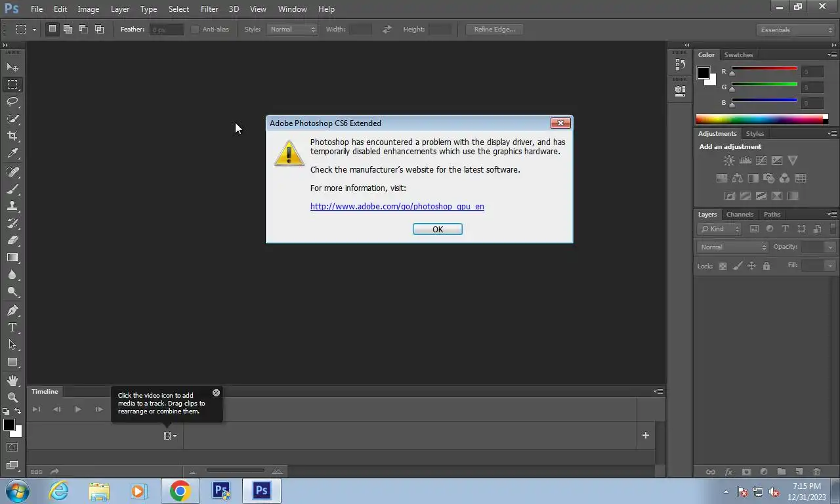Select the Path Selection tool
840x504 pixels.
[x=12, y=345]
